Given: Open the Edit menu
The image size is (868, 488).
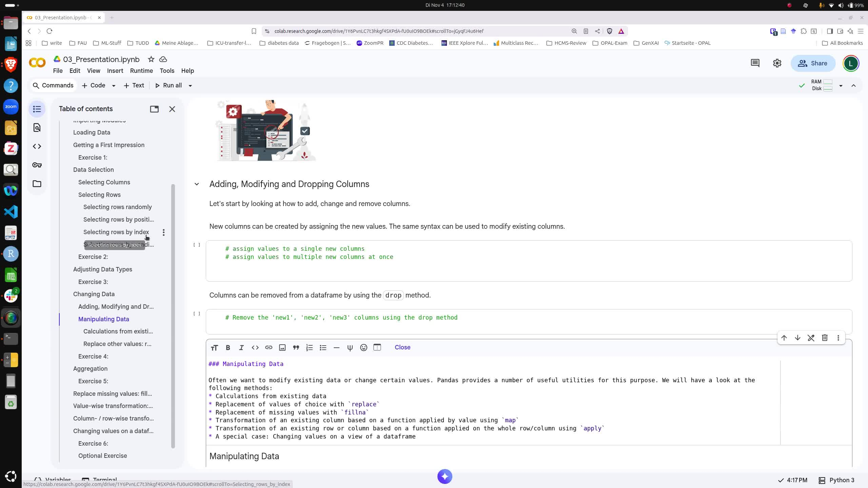Looking at the screenshot, I should [75, 71].
